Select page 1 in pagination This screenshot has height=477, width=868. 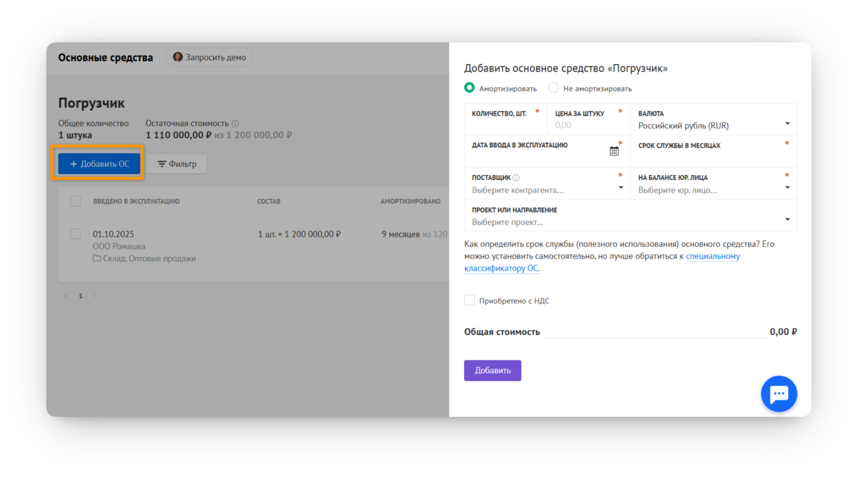click(x=81, y=296)
